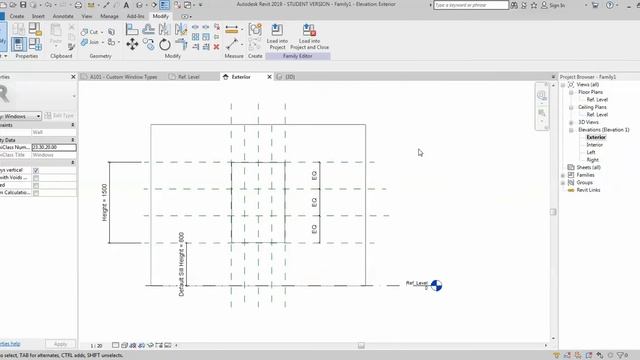Click the Print icon in quick access toolbar

click(x=78, y=5)
